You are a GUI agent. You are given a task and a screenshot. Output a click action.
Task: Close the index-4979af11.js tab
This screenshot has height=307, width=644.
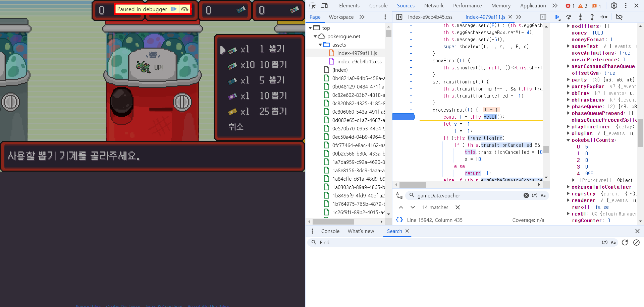(x=510, y=17)
